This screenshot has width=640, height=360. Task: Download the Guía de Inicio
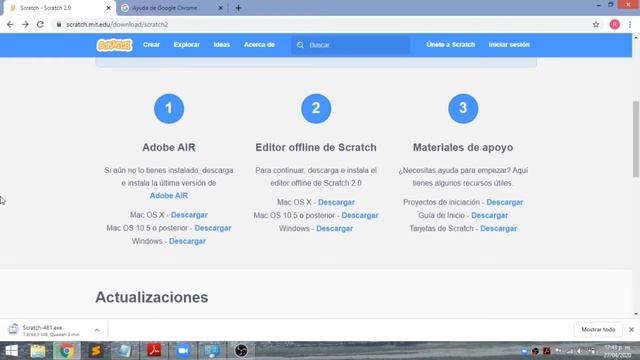tap(489, 215)
